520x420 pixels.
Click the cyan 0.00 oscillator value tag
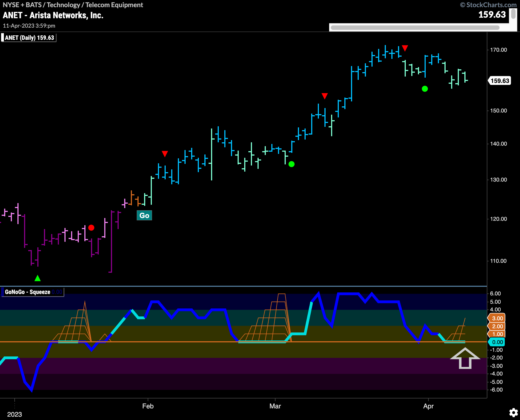tap(496, 342)
